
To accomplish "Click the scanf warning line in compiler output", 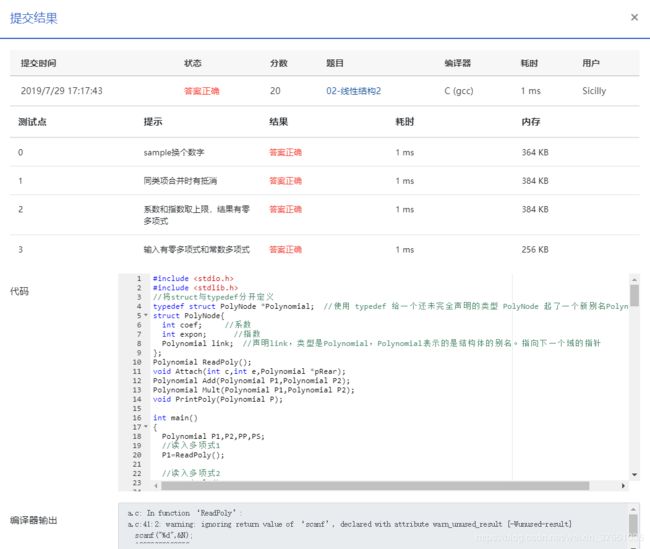I will 349,524.
